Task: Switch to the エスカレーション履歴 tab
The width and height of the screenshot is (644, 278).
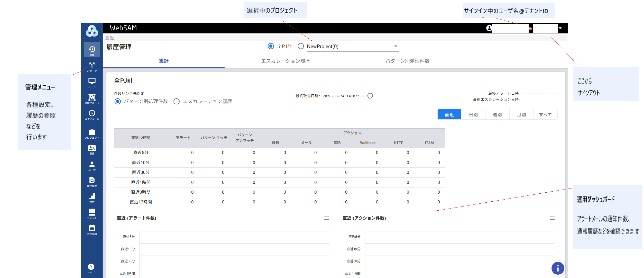Action: pos(286,61)
